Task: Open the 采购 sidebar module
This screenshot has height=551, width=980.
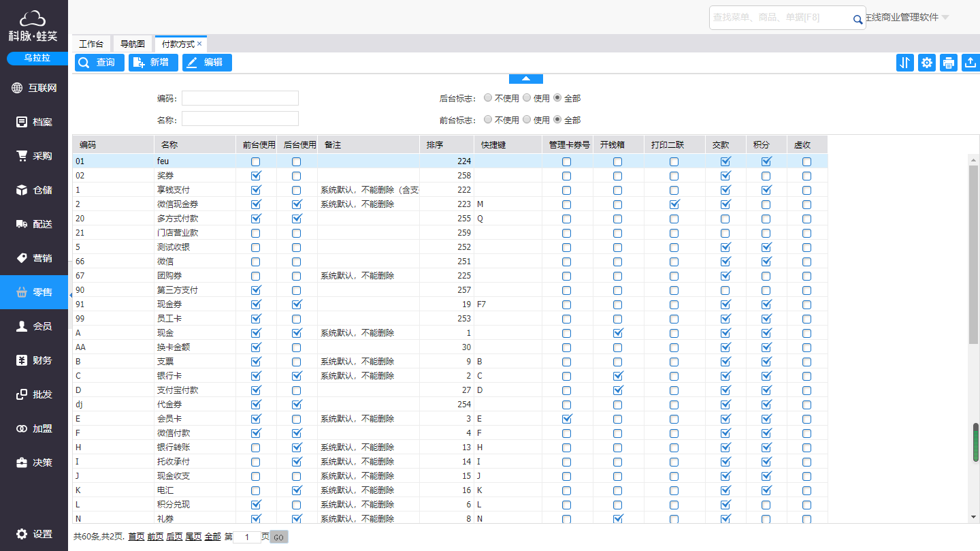Action: pos(34,156)
